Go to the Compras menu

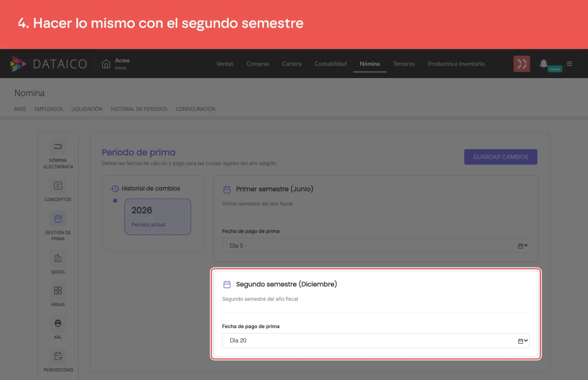pos(258,64)
